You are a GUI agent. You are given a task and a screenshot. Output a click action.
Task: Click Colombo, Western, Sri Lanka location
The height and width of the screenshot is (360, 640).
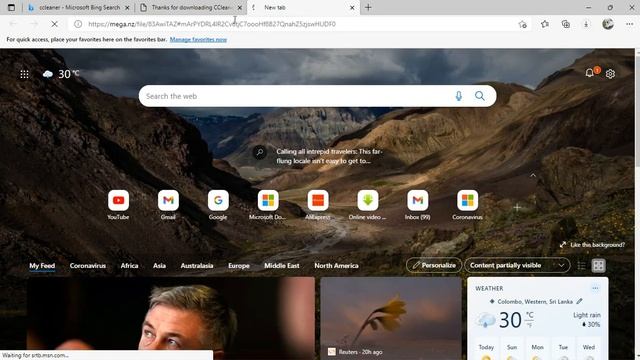click(535, 302)
